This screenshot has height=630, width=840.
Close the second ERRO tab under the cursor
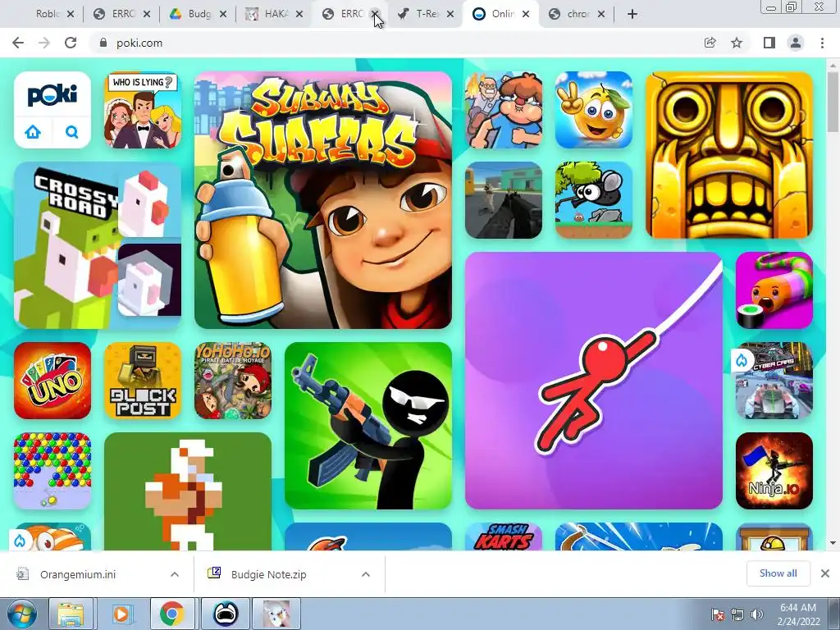(x=374, y=14)
